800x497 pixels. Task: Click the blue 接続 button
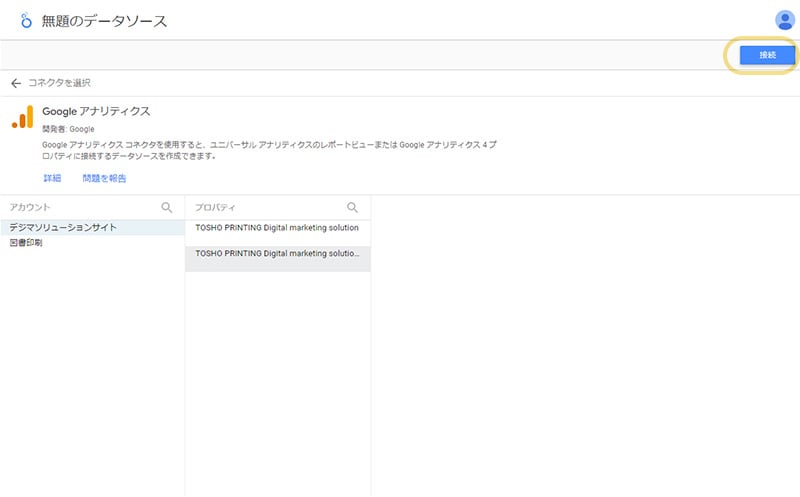click(x=767, y=55)
